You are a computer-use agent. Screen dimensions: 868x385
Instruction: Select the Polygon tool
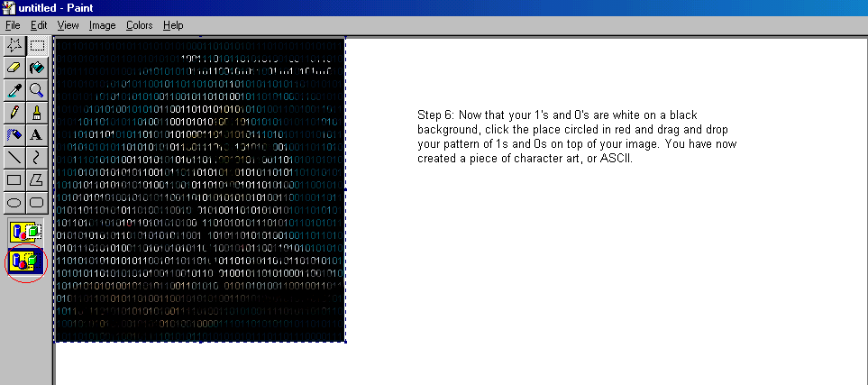coord(37,180)
